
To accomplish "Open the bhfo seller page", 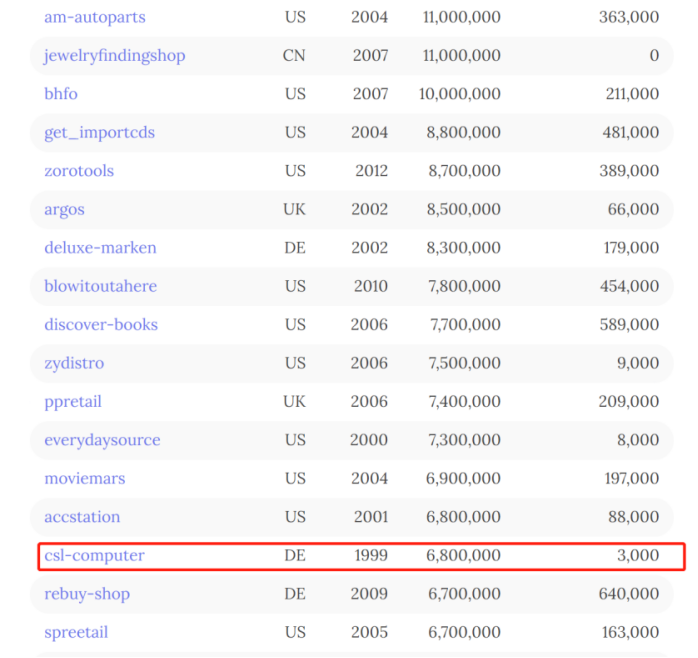I will pos(60,94).
